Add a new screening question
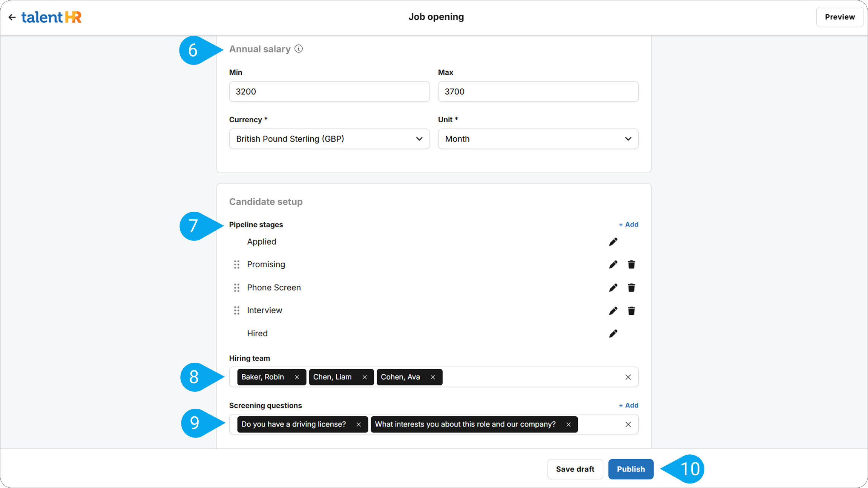Viewport: 868px width, 488px height. coord(629,405)
